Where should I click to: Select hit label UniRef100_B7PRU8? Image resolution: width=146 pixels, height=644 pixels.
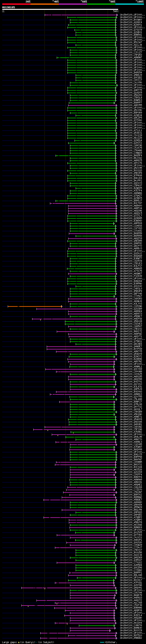click(131, 175)
